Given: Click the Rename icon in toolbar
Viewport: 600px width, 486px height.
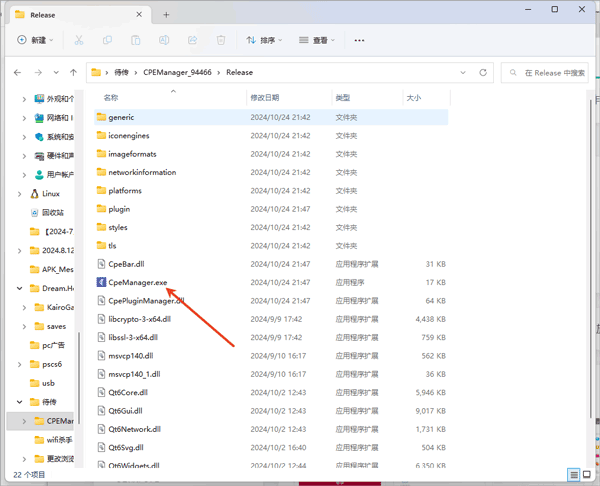Looking at the screenshot, I should point(164,40).
